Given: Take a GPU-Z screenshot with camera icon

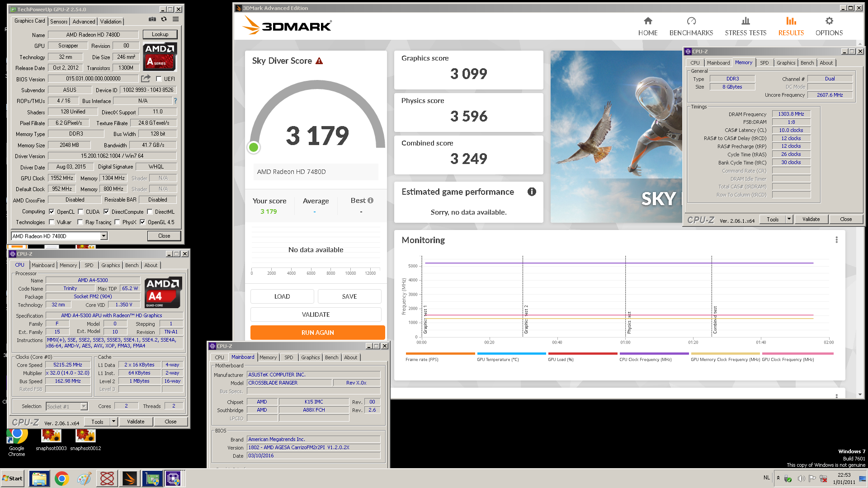Looking at the screenshot, I should pos(152,19).
